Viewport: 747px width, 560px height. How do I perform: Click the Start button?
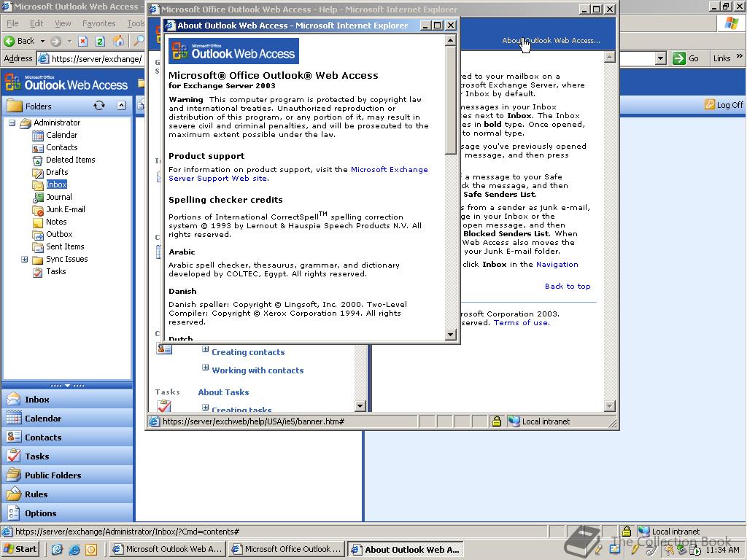(x=20, y=550)
